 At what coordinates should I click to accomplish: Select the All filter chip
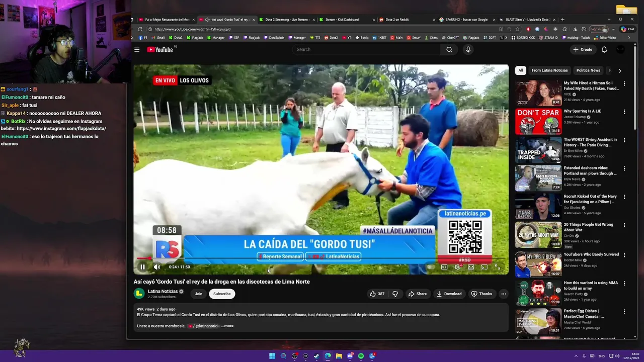(x=521, y=70)
